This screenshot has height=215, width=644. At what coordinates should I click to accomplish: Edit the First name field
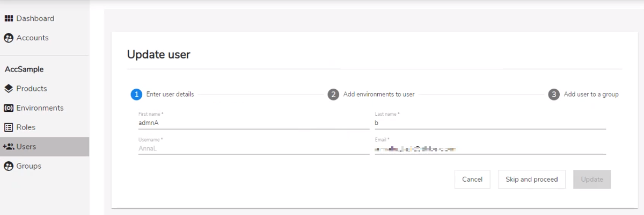pos(254,123)
